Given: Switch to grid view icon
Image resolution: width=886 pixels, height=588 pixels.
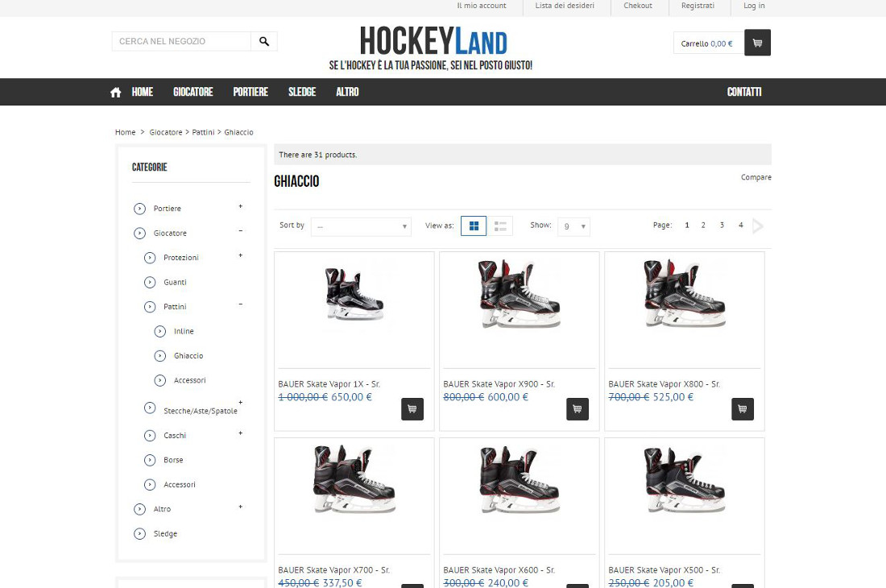Looking at the screenshot, I should click(474, 226).
